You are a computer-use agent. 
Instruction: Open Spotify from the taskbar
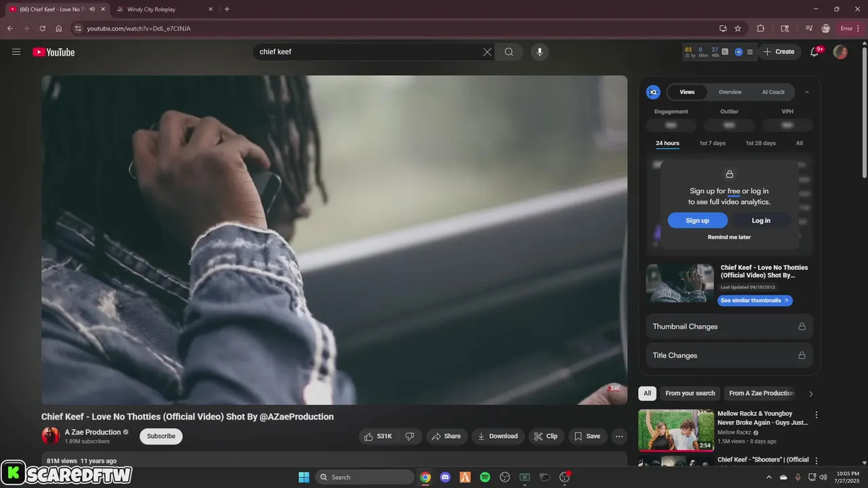[485, 477]
